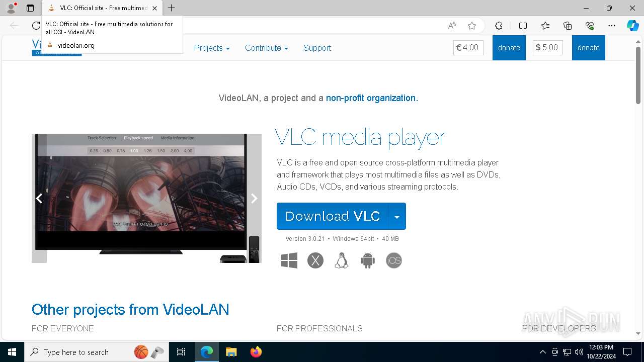Select the iOS platform icon

point(394,260)
